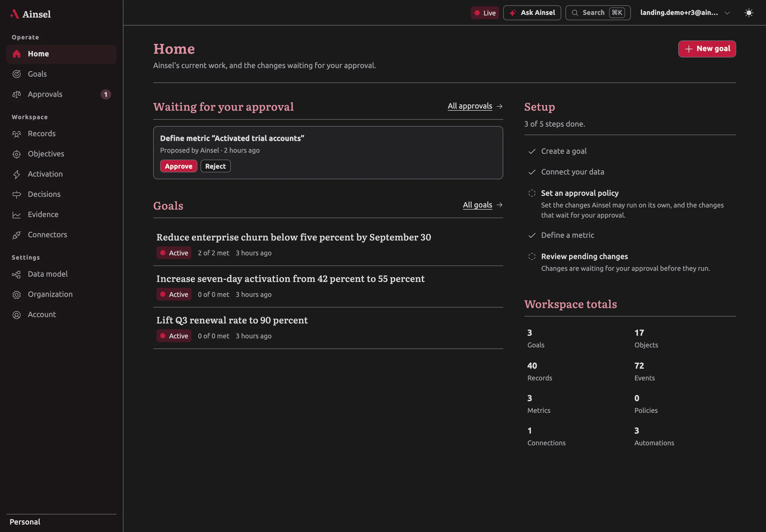
Task: Go to Goals in the sidebar
Action: point(61,74)
